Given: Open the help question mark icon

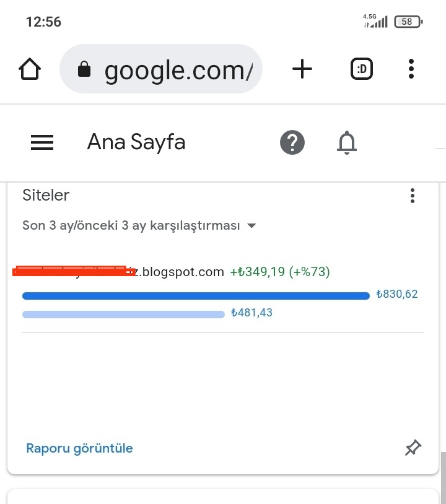Looking at the screenshot, I should pyautogui.click(x=292, y=142).
